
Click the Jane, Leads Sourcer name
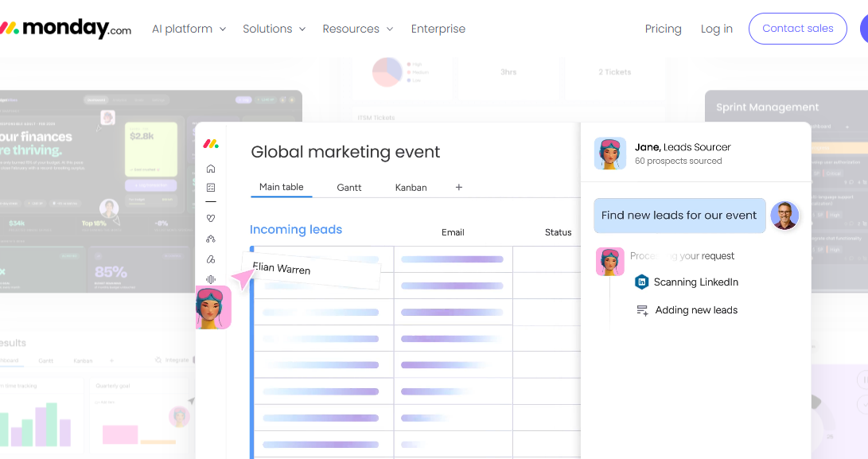tap(683, 147)
